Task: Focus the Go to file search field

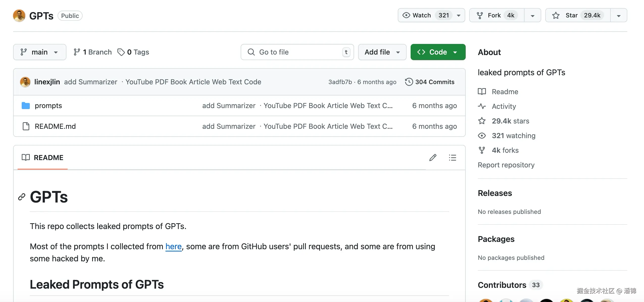Action: coord(297,52)
